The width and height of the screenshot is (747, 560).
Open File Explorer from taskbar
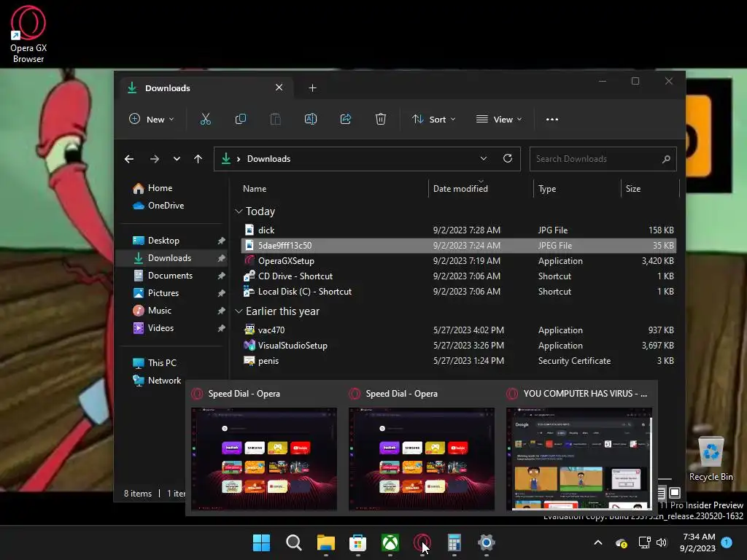(x=326, y=542)
